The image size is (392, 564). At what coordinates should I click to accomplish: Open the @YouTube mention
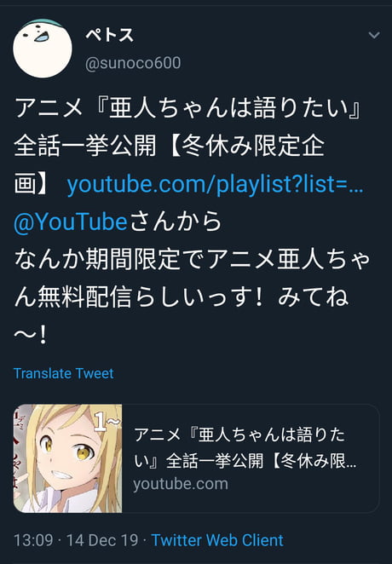(x=71, y=222)
